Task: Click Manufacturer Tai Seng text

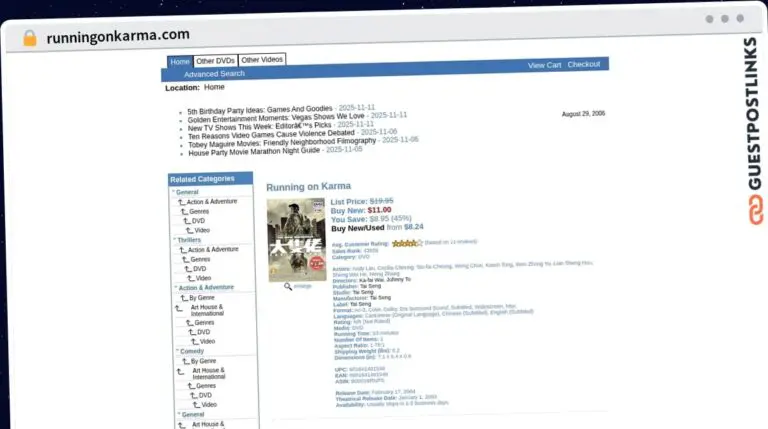Action: click(362, 298)
